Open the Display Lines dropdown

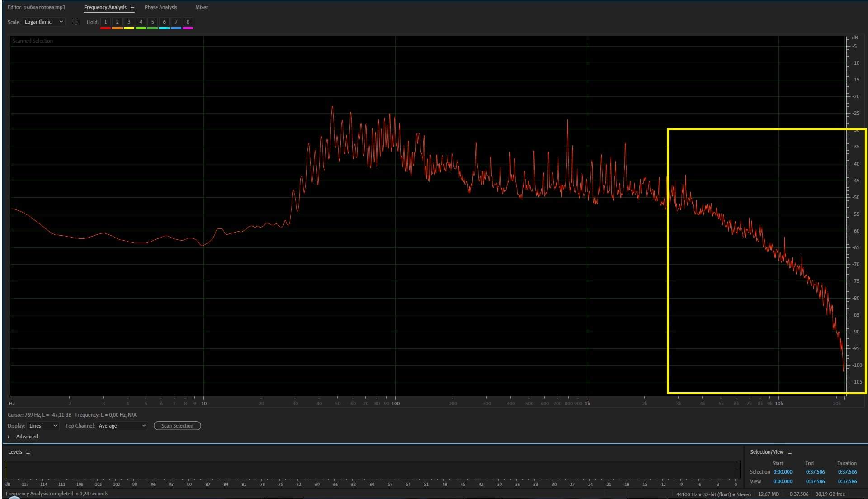(x=43, y=426)
